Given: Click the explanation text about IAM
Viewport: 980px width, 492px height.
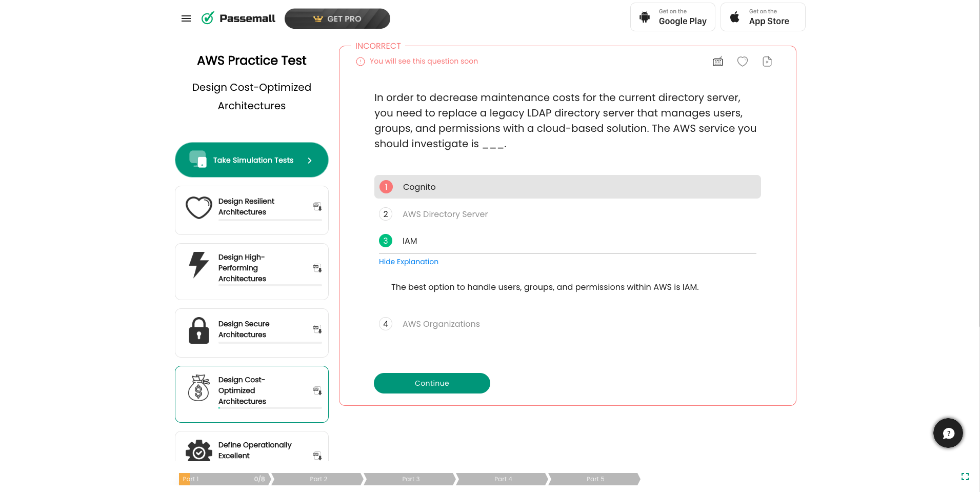Looking at the screenshot, I should (545, 287).
